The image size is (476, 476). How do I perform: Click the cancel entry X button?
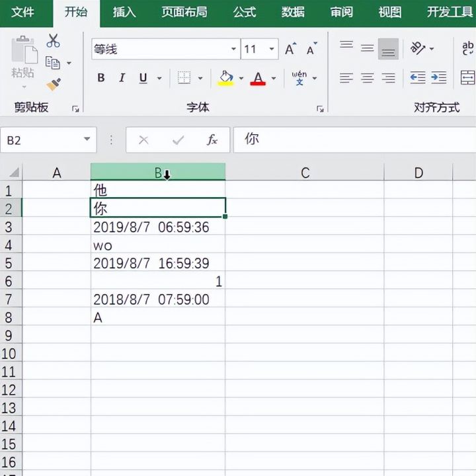pyautogui.click(x=143, y=140)
